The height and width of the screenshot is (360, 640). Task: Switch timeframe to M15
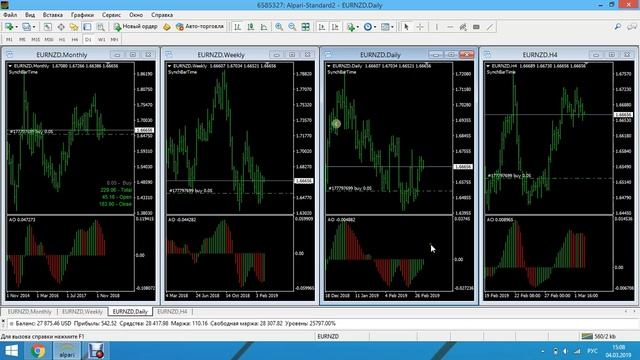[x=36, y=40]
